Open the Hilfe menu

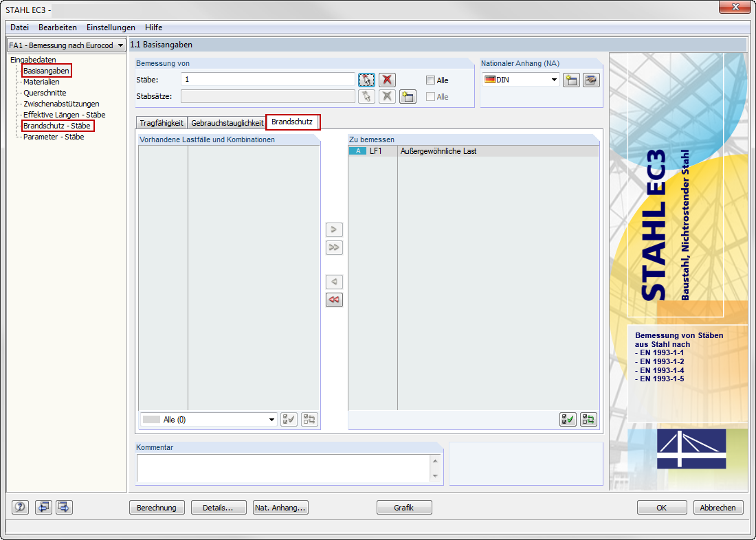(x=154, y=27)
